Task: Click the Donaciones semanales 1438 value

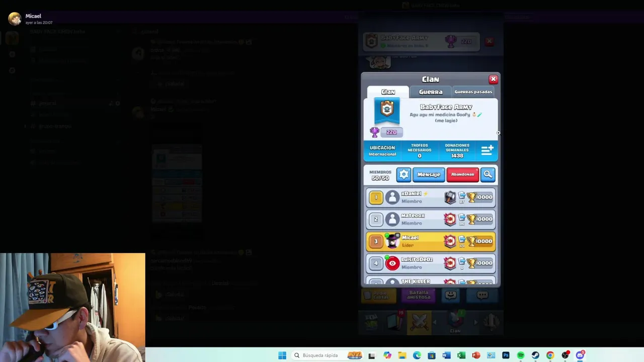Action: coord(457,156)
